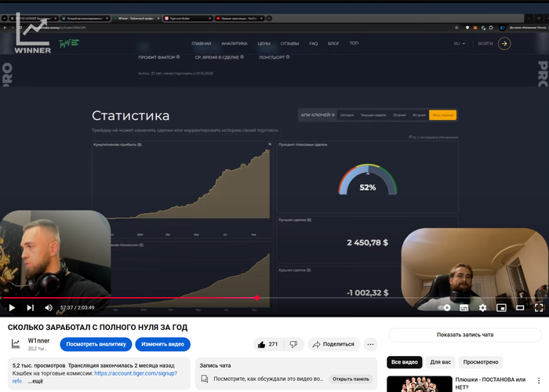Open the Плюшки recommended video thumbnail

click(x=420, y=384)
